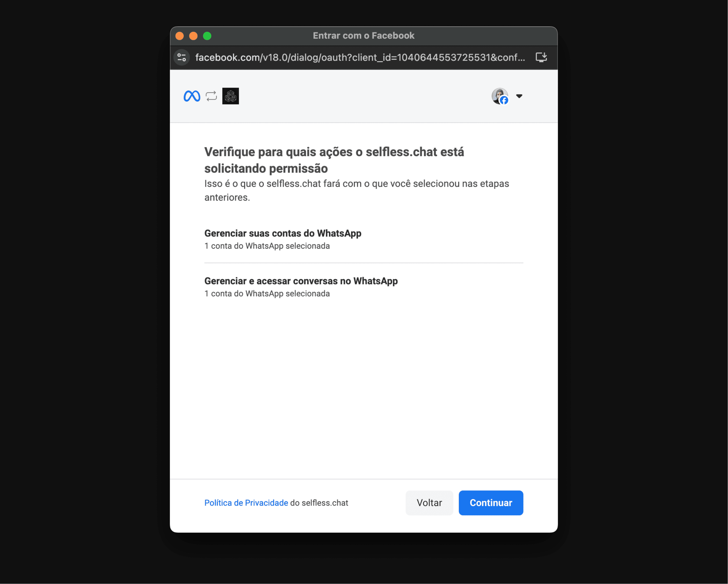Click the Entrar com o Facebook title bar
Viewport: 728px width, 584px height.
(x=364, y=36)
